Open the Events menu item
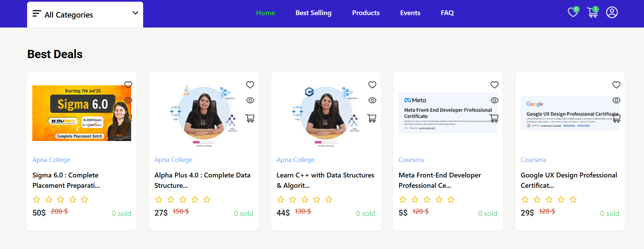Screen dimensions: 644x249 [410, 13]
